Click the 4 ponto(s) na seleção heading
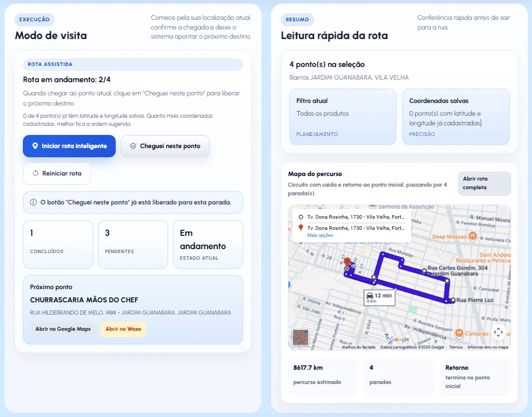 click(327, 64)
